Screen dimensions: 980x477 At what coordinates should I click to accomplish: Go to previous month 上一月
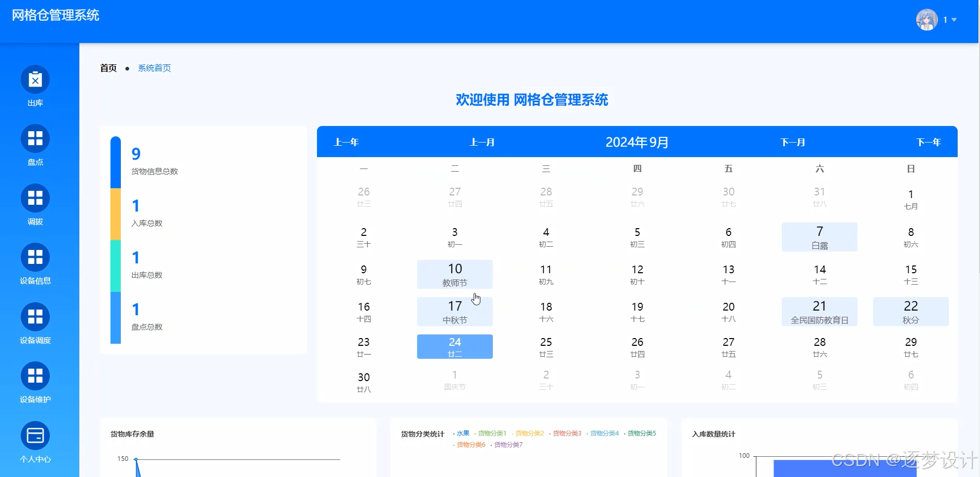pyautogui.click(x=482, y=142)
